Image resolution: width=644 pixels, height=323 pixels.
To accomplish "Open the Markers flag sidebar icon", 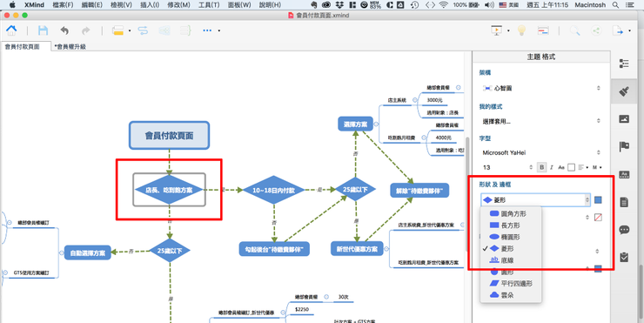I will point(624,147).
